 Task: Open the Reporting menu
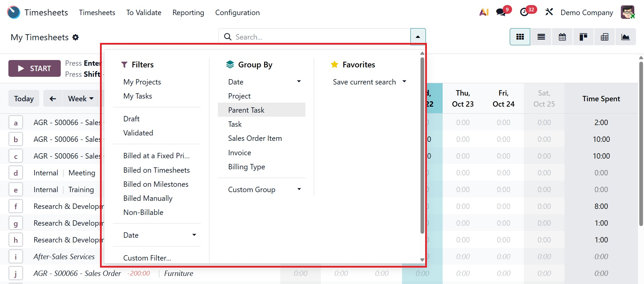click(188, 13)
